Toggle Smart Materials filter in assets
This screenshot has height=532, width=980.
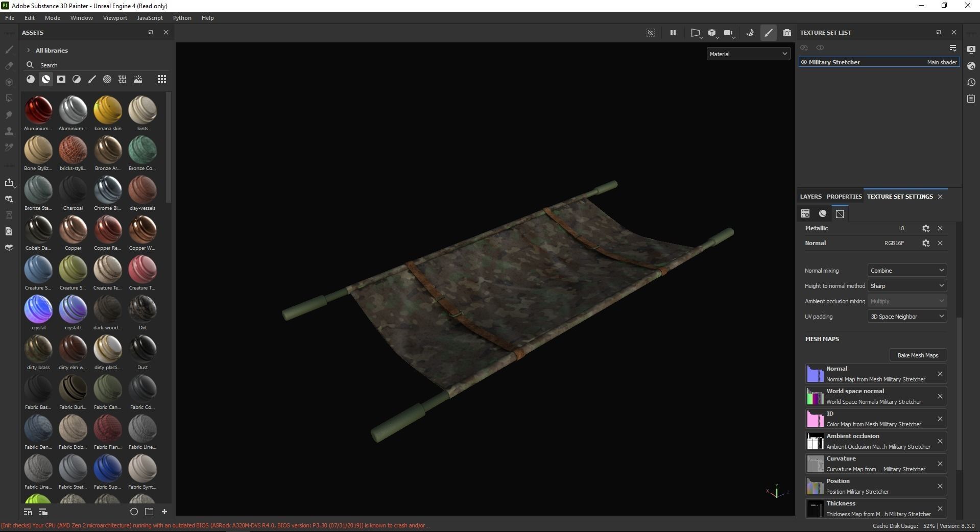[46, 79]
